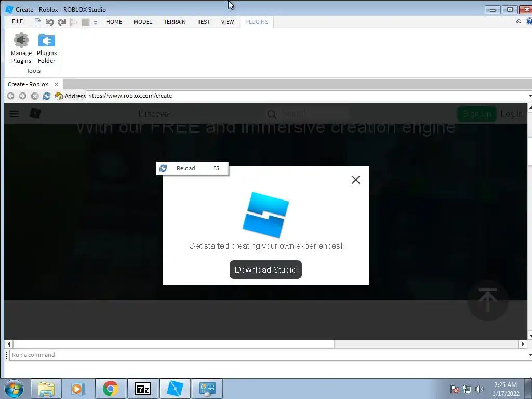Choose Reload from the context menu
532x399 pixels.
click(x=192, y=168)
